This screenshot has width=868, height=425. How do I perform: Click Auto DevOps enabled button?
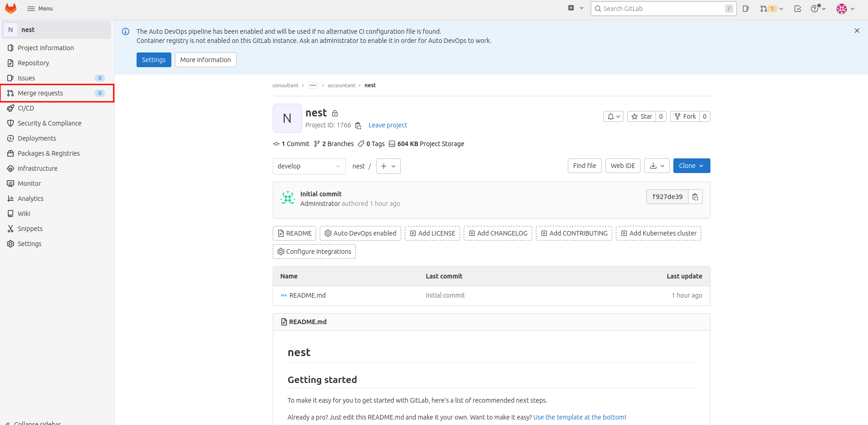pos(360,233)
